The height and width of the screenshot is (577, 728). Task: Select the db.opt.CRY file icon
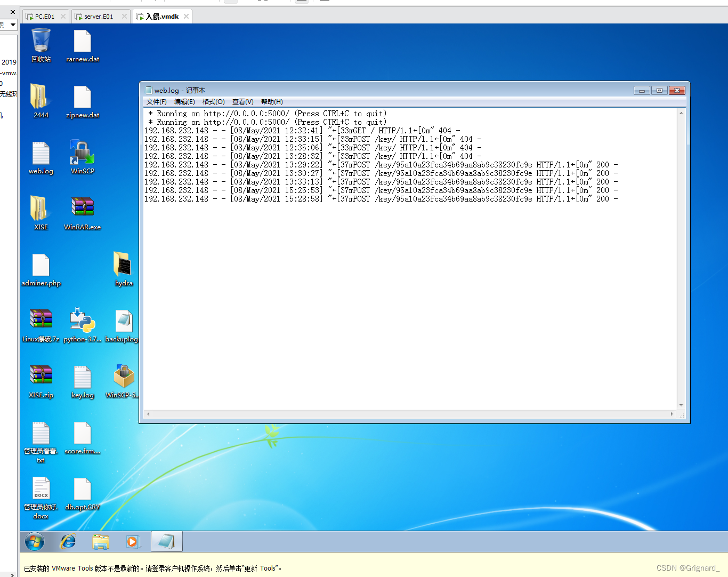[x=83, y=493]
